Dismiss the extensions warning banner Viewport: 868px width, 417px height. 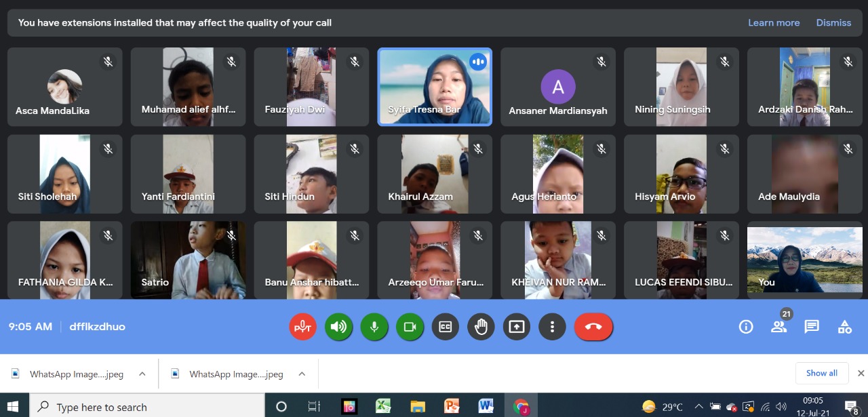click(833, 22)
